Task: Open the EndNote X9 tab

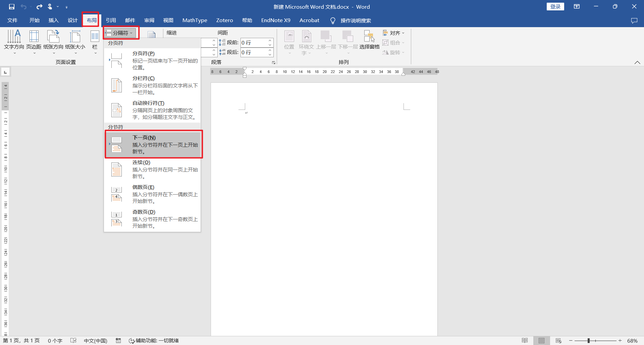Action: click(x=276, y=20)
